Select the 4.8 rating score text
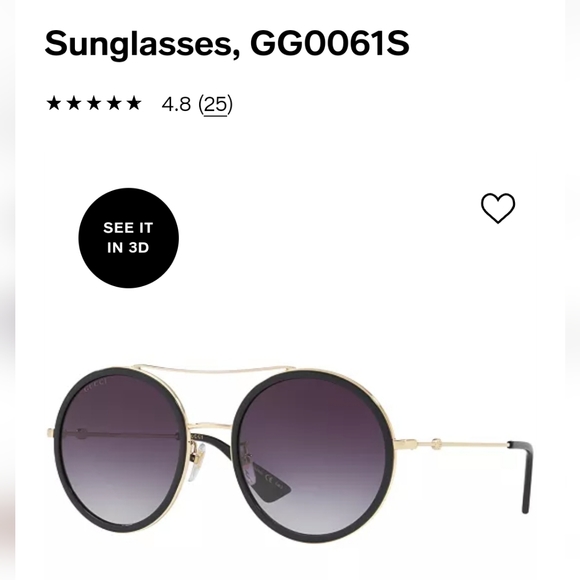580x580 pixels. [176, 104]
